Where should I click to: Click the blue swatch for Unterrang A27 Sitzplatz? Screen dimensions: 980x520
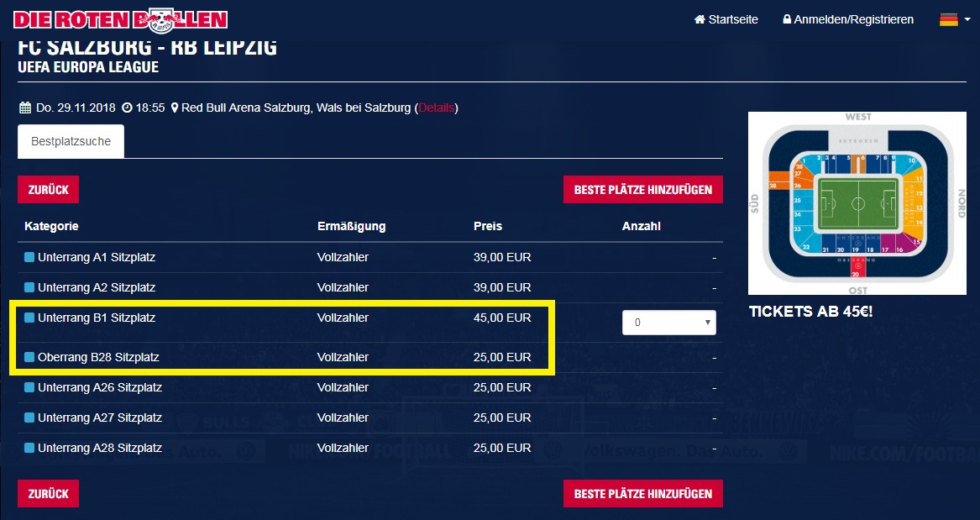tap(29, 418)
